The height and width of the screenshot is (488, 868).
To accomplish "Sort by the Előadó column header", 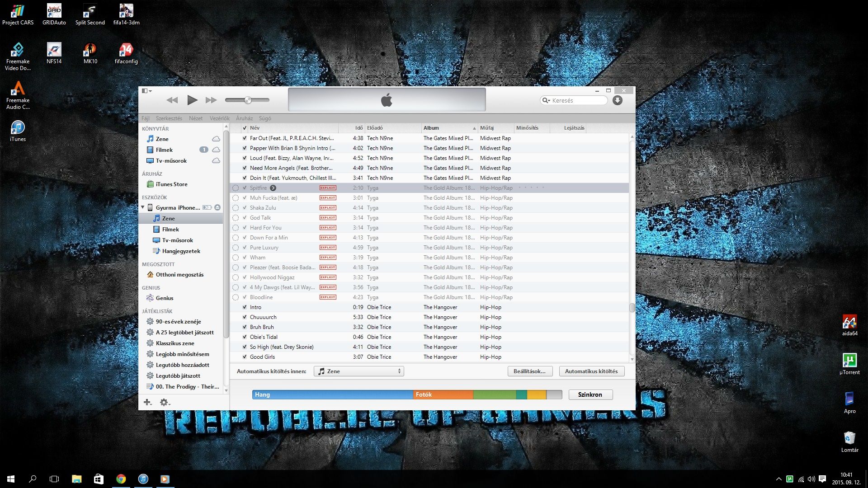I will click(x=393, y=128).
